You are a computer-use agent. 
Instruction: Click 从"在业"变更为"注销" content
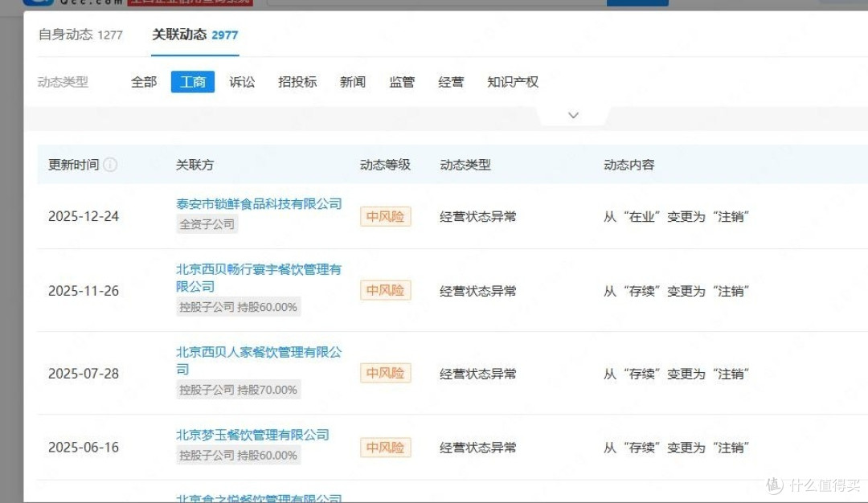[676, 216]
